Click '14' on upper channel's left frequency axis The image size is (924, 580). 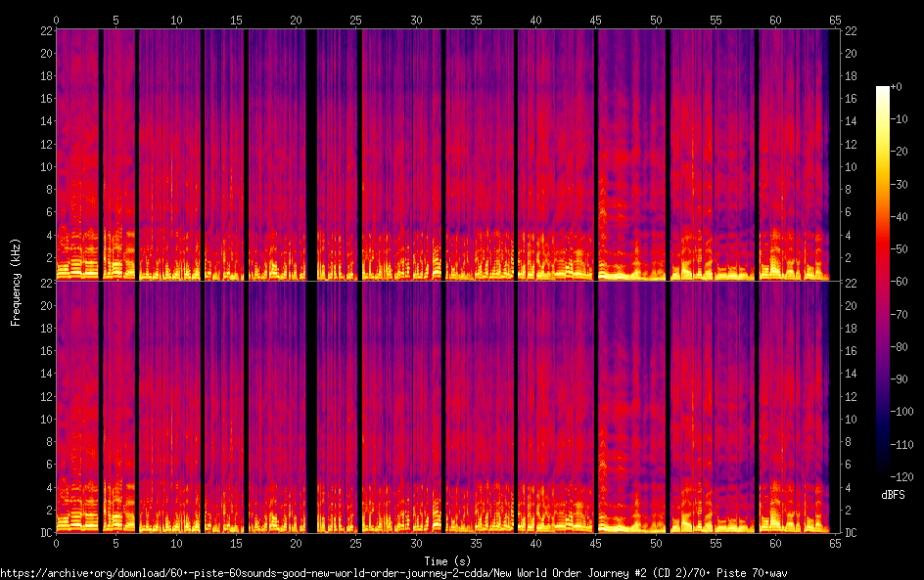[x=46, y=120]
